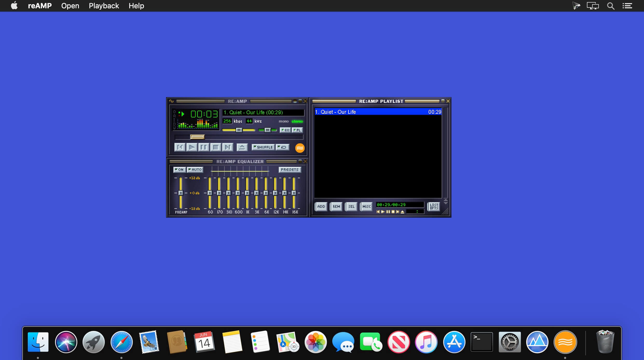Click the eject button in main player
The width and height of the screenshot is (644, 360).
point(242,147)
